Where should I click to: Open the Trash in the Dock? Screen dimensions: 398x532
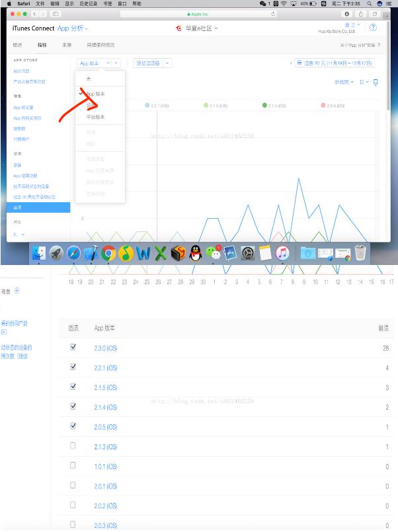(x=360, y=252)
